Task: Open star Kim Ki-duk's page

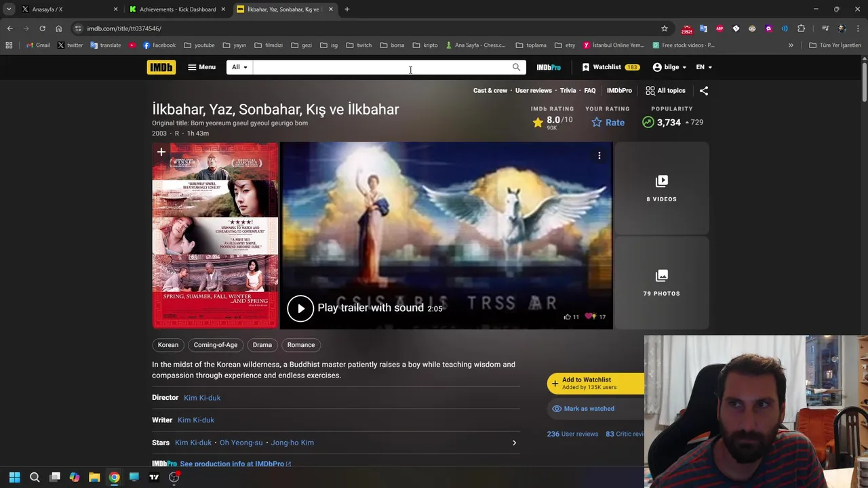Action: [193, 443]
